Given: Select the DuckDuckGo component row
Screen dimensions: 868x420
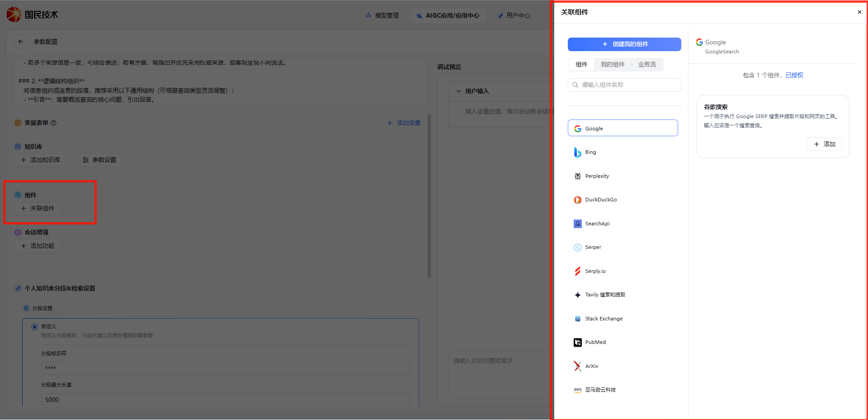Looking at the screenshot, I should [623, 200].
